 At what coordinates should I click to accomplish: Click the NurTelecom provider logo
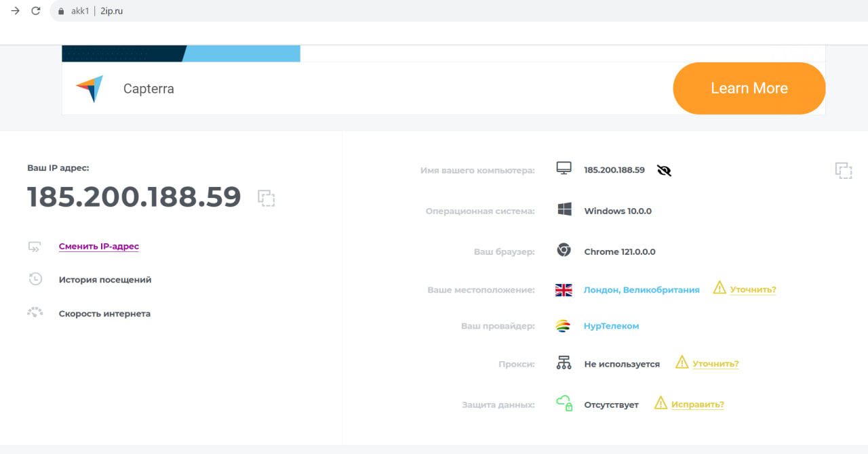click(563, 326)
